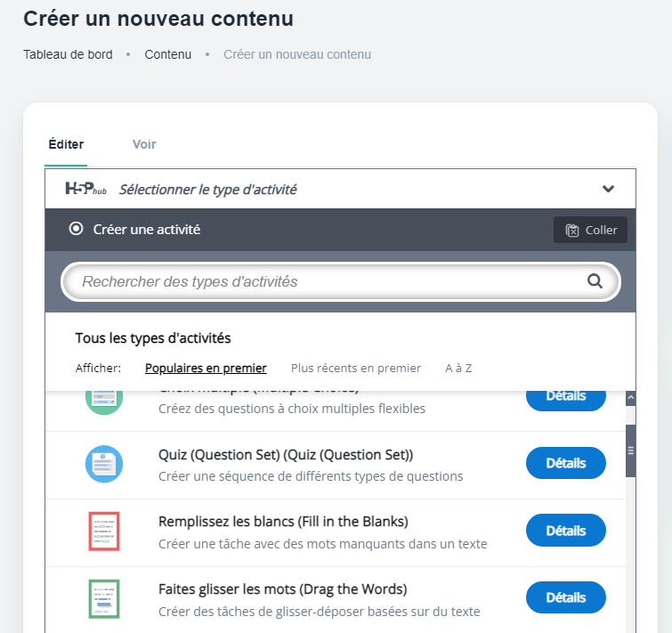Select the Éditer tab

click(x=66, y=144)
